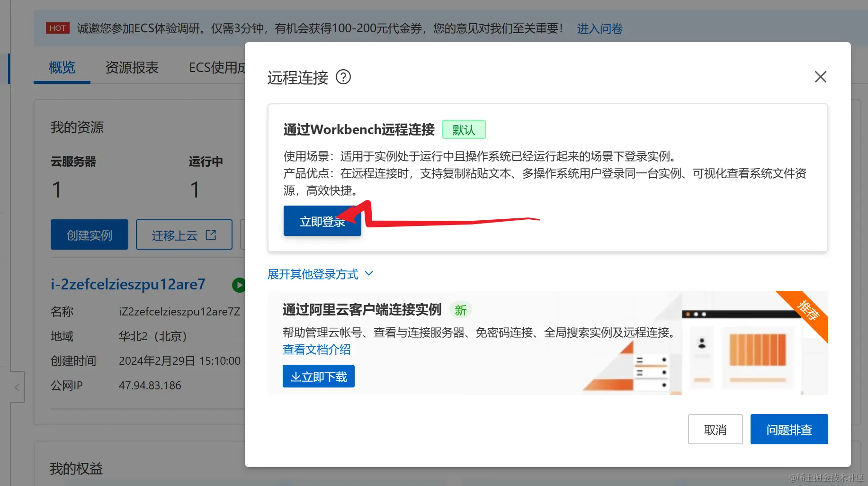Click the 我的资源 heading

click(x=77, y=127)
